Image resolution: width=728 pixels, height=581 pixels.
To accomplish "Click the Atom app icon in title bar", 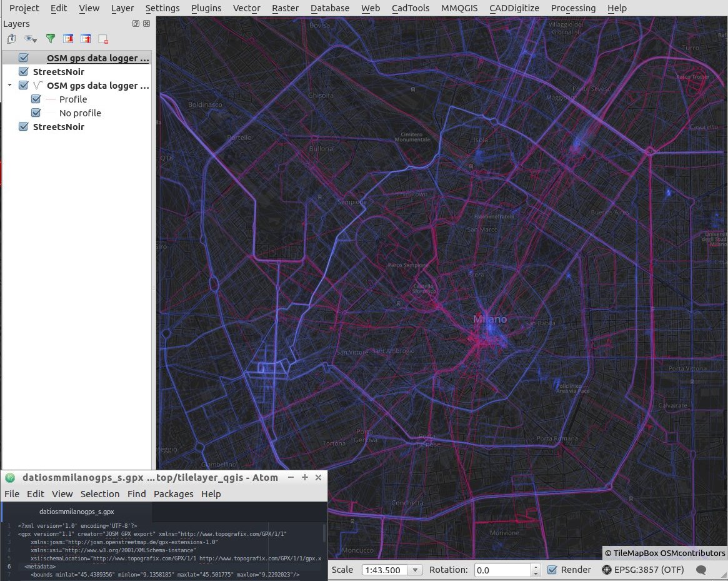I will point(10,478).
